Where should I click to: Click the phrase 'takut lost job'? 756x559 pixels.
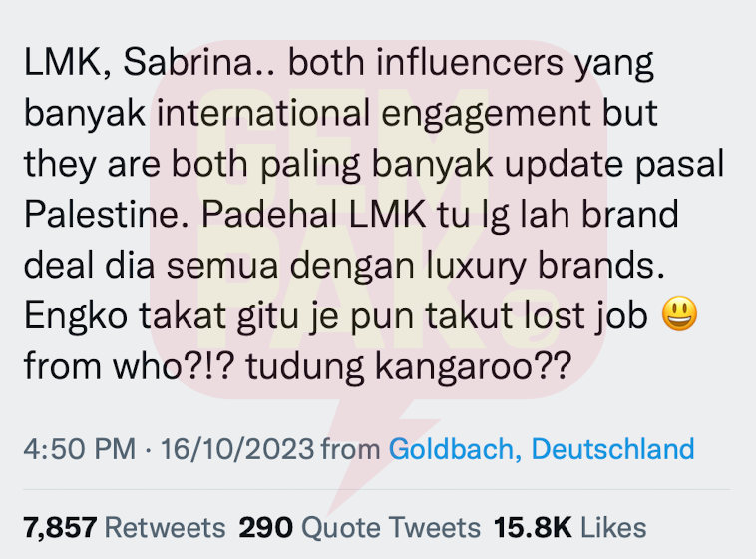(537, 316)
